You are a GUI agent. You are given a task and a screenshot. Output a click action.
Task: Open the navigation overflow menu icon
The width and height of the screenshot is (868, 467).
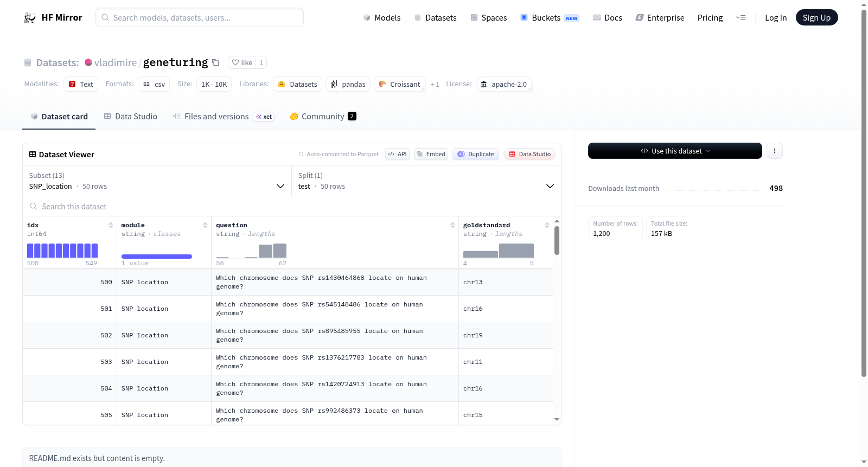point(741,18)
